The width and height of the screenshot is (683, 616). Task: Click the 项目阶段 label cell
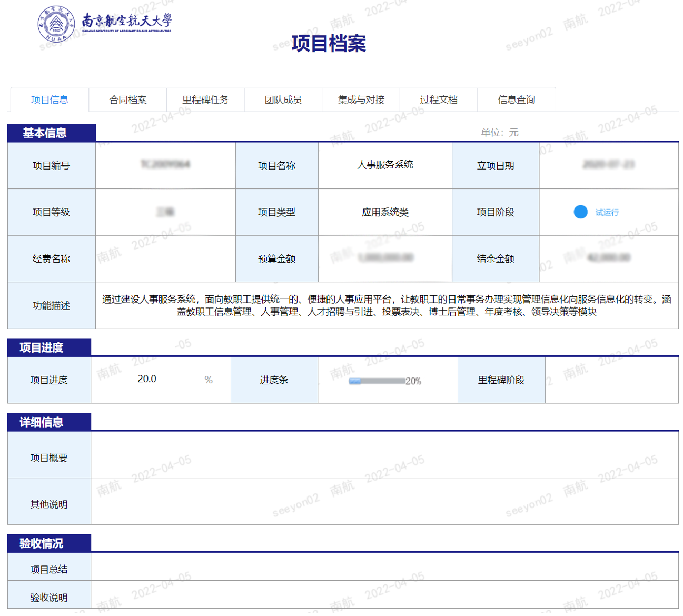[496, 212]
